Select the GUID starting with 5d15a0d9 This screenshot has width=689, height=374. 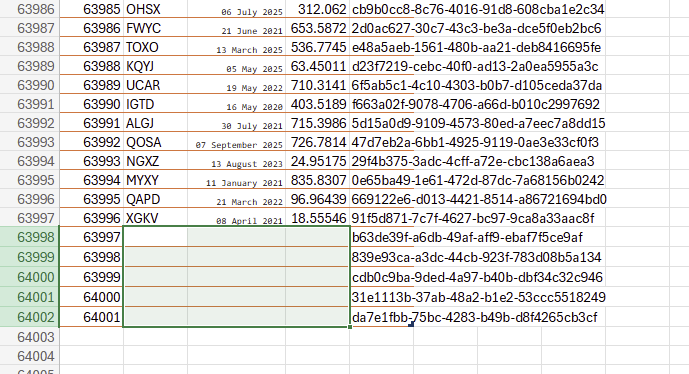coord(479,123)
